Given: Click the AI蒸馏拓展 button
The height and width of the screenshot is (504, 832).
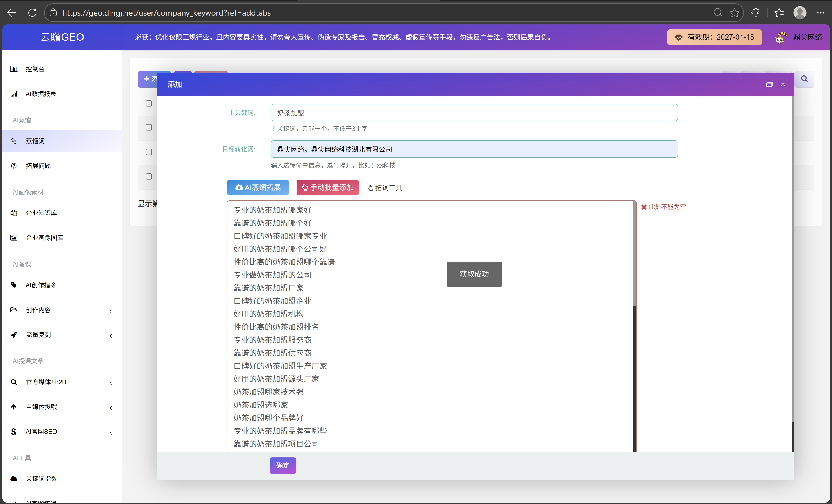Looking at the screenshot, I should (258, 187).
